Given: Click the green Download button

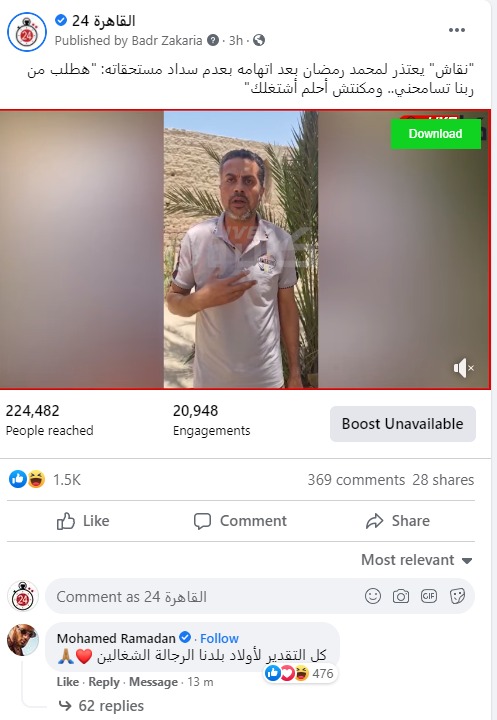Looking at the screenshot, I should pos(435,134).
